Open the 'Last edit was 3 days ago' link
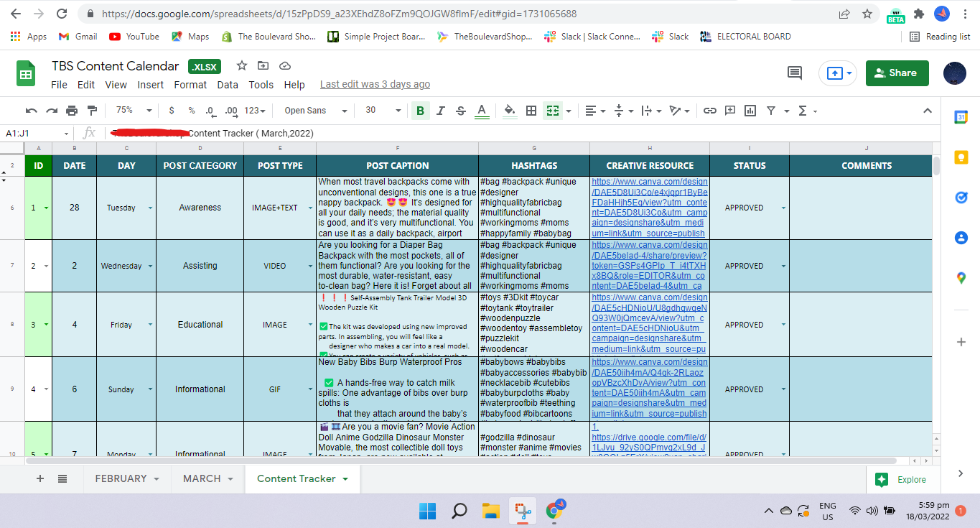This screenshot has height=528, width=980. (375, 85)
